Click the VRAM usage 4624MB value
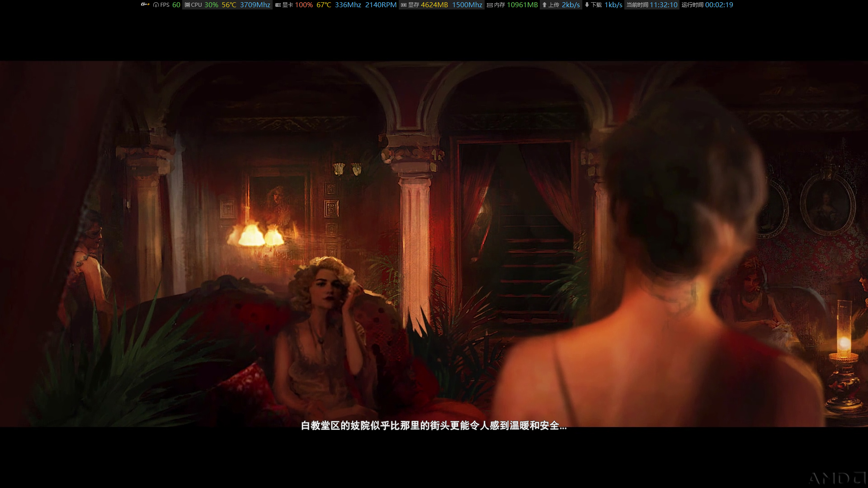This screenshot has height=488, width=868. click(x=434, y=5)
